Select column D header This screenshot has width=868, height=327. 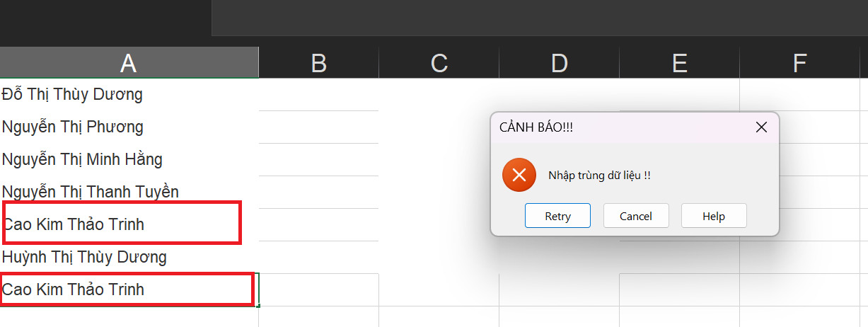point(559,63)
